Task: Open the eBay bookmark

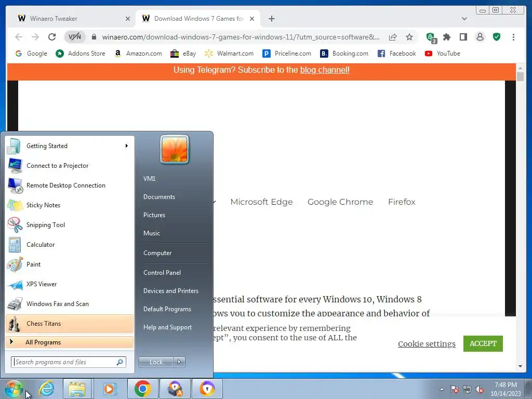Action: (183, 54)
